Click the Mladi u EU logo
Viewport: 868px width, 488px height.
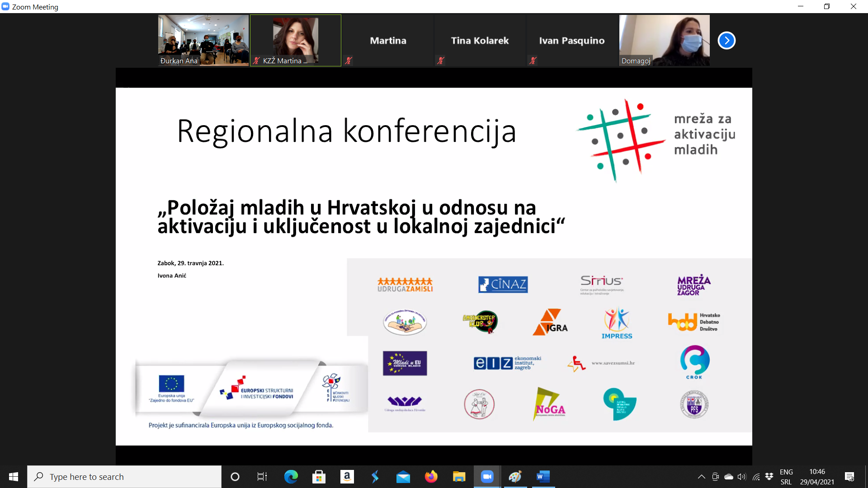[405, 363]
